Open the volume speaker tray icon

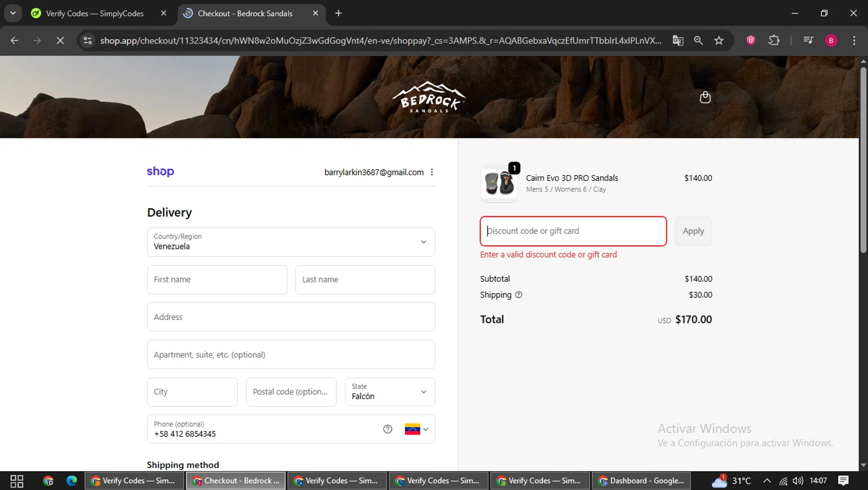point(798,481)
